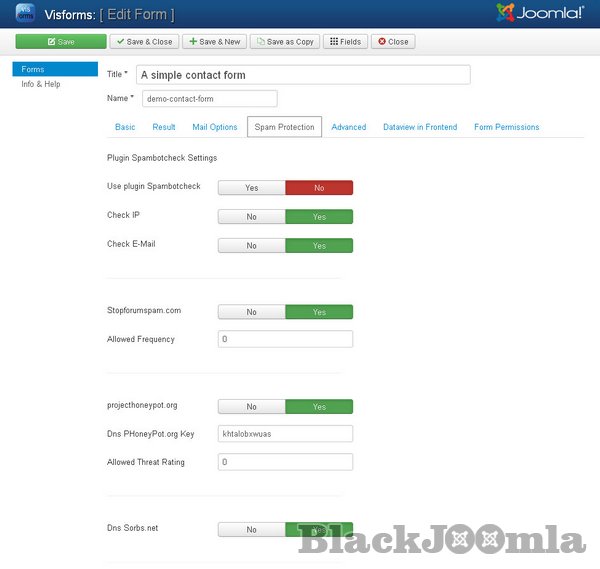Select Forms in the sidebar
Image resolution: width=600 pixels, height=569 pixels.
33,69
